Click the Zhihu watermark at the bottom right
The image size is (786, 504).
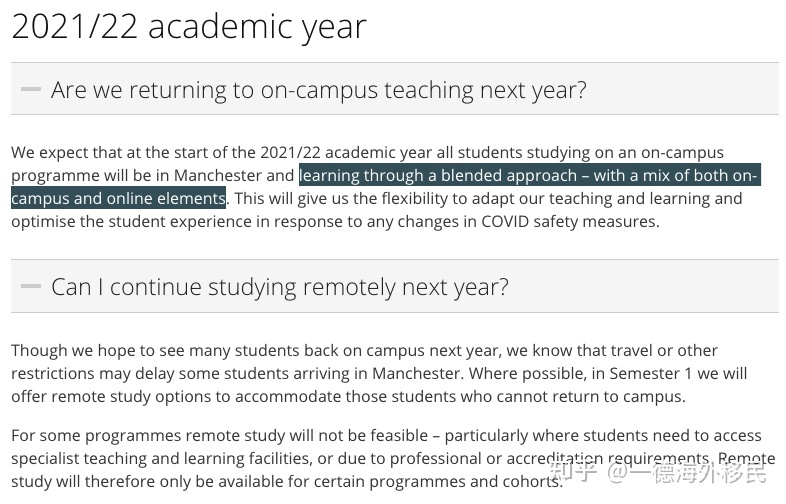click(658, 472)
